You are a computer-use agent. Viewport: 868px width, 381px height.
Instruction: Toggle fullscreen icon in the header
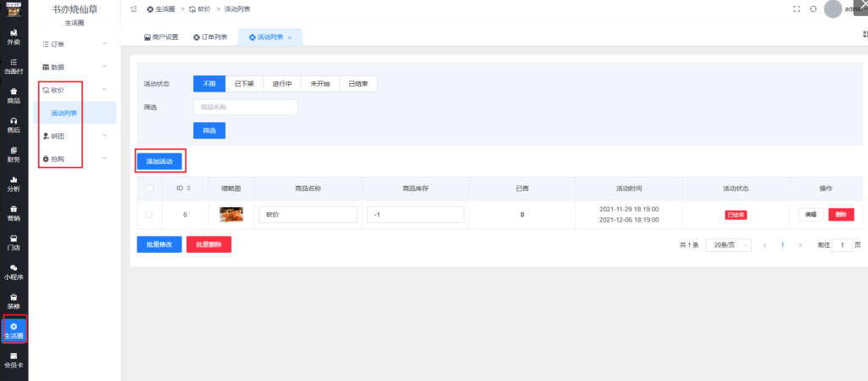click(796, 8)
